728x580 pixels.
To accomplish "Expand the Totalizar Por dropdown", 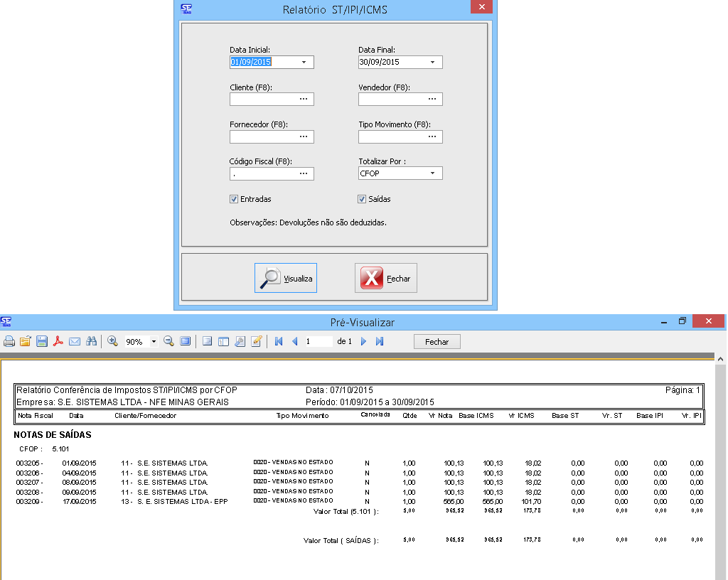I will (432, 173).
